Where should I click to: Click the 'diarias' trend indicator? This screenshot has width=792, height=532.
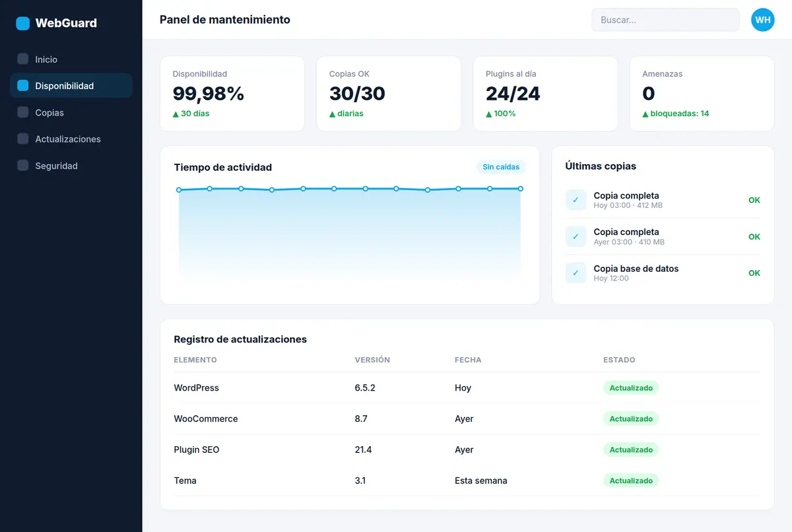346,114
